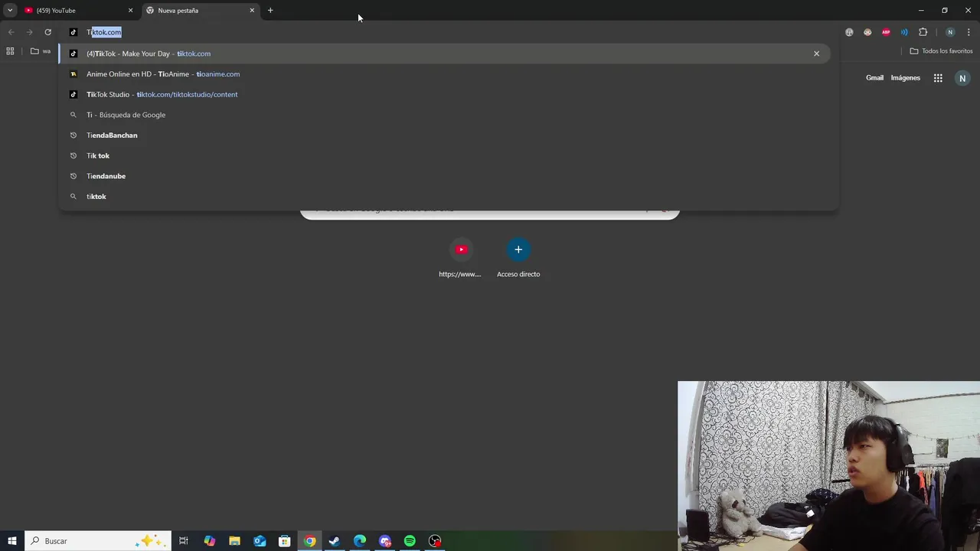This screenshot has height=551, width=980.
Task: Open the owl-face extension icon
Action: [867, 32]
